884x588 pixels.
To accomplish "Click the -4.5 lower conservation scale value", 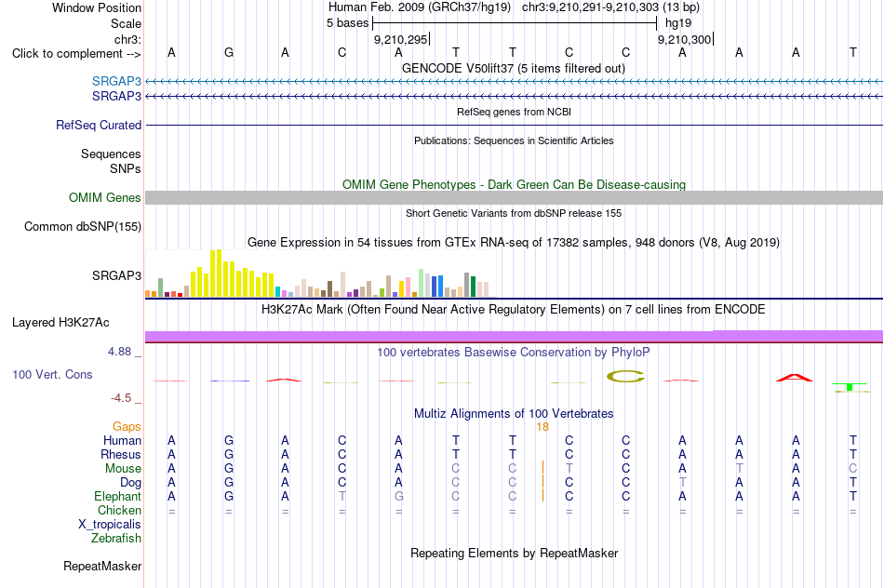I will coord(121,398).
